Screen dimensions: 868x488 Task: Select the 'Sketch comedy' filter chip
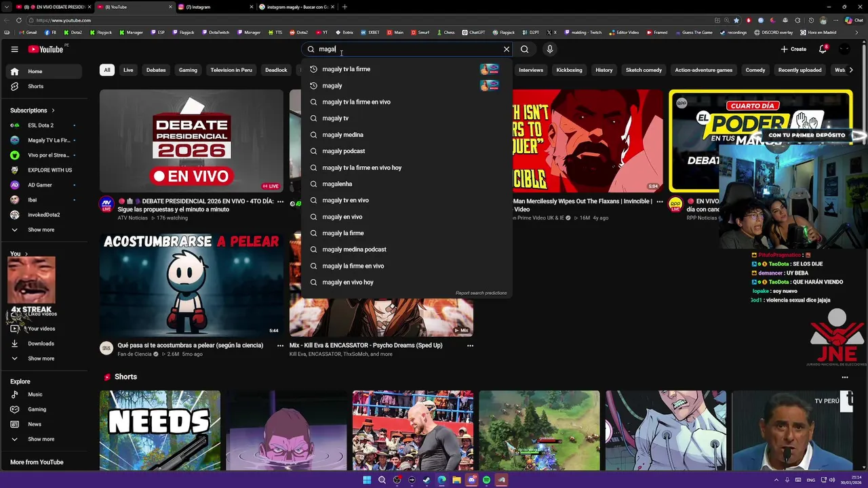pyautogui.click(x=644, y=70)
